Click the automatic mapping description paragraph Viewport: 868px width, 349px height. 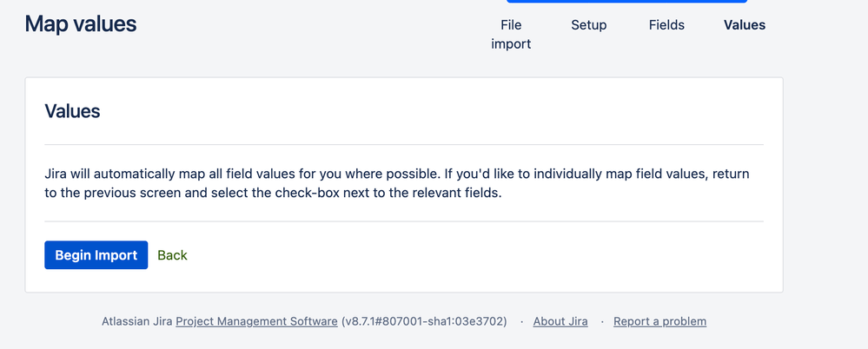tap(396, 184)
